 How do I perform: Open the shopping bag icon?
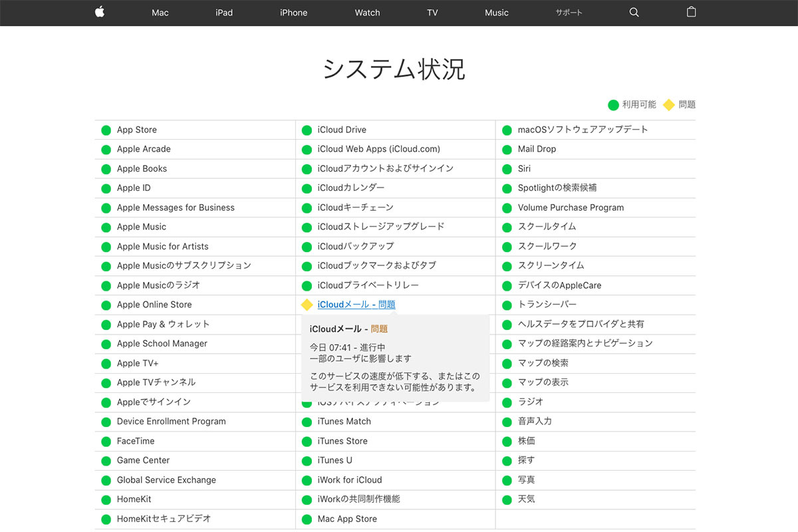pos(691,12)
